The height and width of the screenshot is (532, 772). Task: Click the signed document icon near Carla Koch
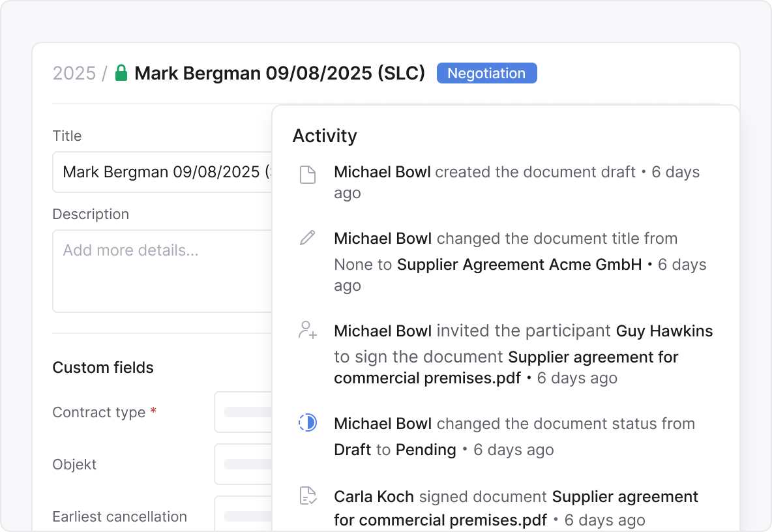click(307, 496)
